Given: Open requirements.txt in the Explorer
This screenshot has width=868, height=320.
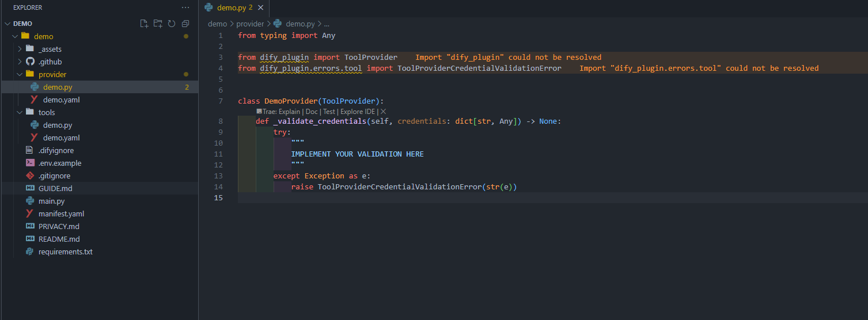Looking at the screenshot, I should tap(65, 252).
